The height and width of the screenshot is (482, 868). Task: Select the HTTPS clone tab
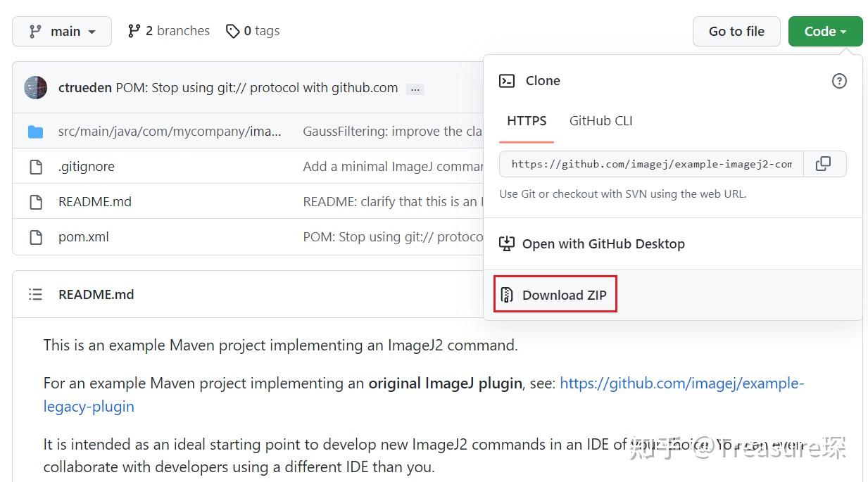click(527, 121)
